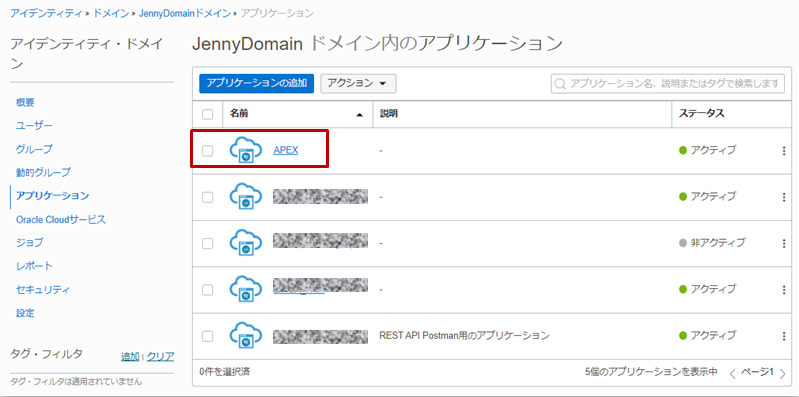Viewport: 799px width, 397px height.
Task: Click 5個のアプリケーションを表示中 text
Action: 651,372
